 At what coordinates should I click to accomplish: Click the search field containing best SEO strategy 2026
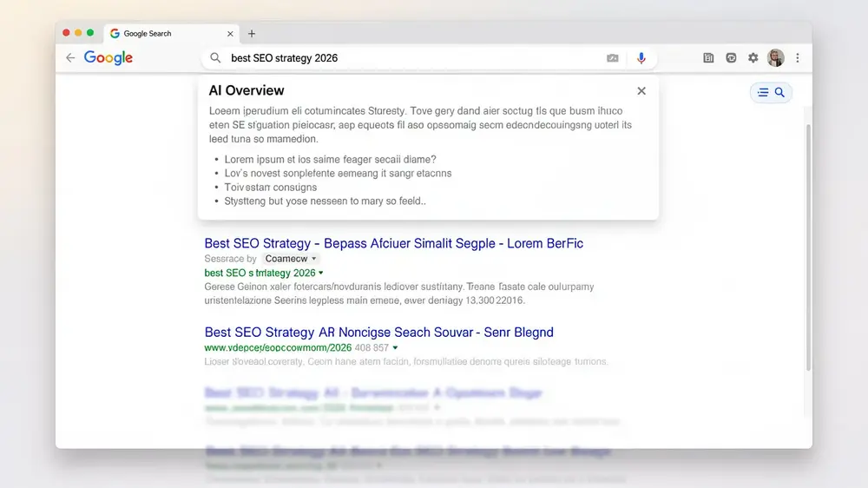click(429, 58)
